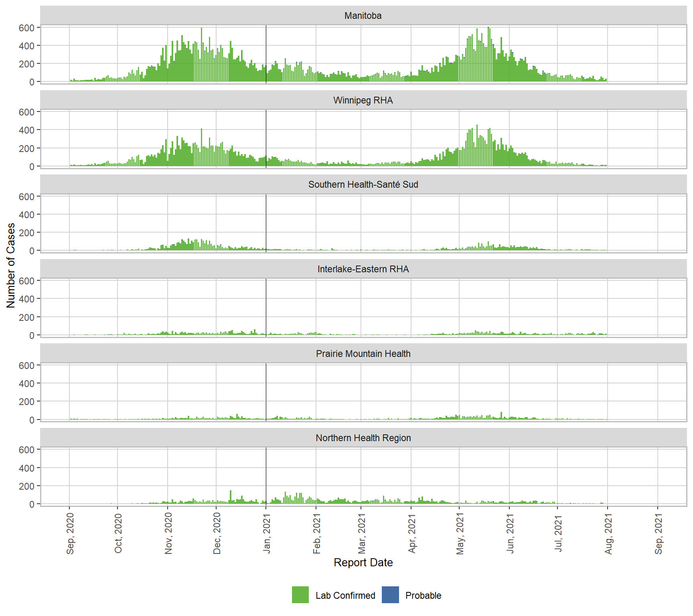Click the Winnipeg RHA panel header
The width and height of the screenshot is (693, 616).
pos(363,100)
